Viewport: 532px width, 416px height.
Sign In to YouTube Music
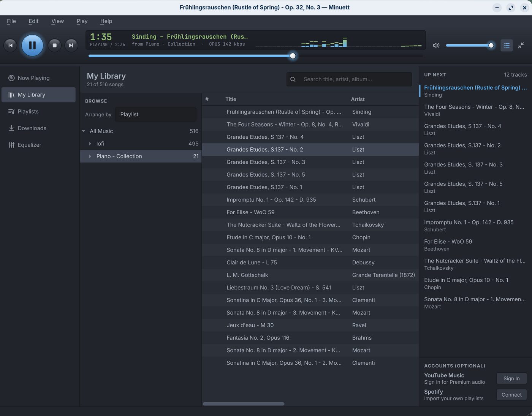511,378
